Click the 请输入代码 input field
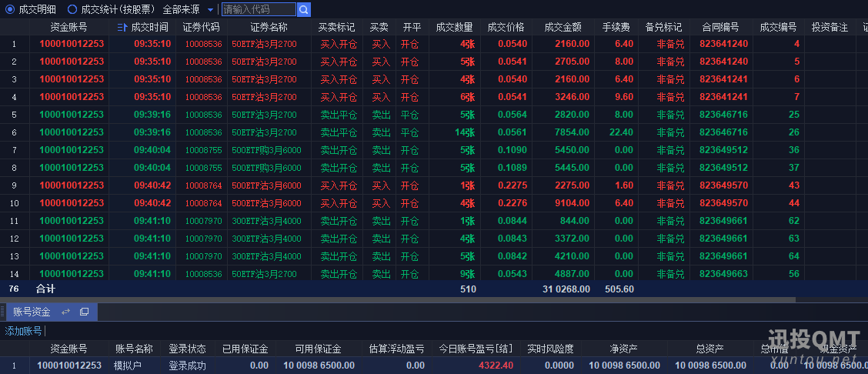868x374 pixels. [x=259, y=9]
